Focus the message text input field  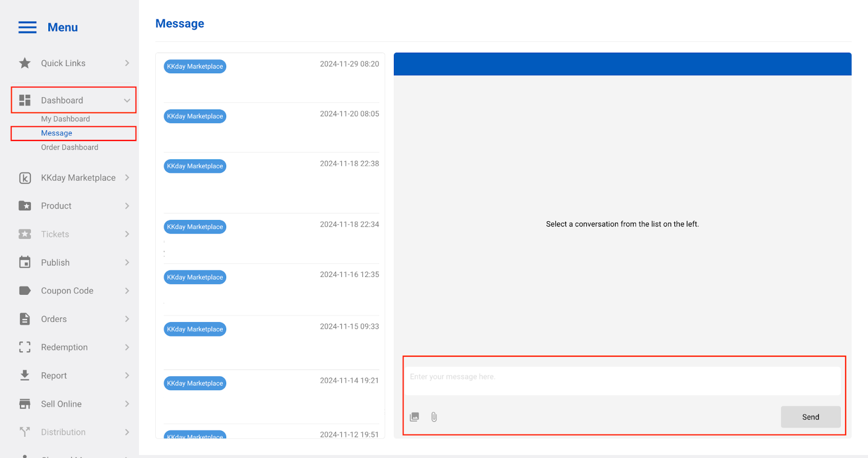[x=622, y=381]
